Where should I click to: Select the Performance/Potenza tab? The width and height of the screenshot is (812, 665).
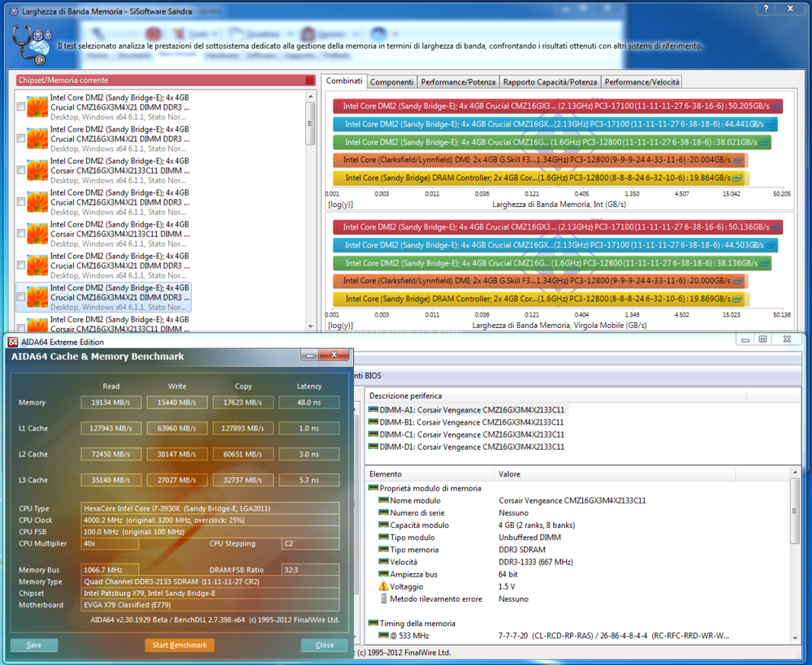pos(458,82)
